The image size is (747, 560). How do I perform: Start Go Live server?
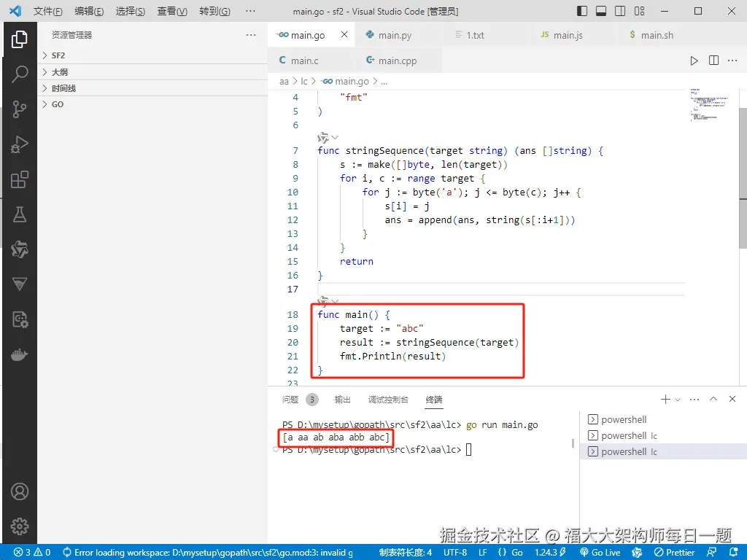(600, 553)
